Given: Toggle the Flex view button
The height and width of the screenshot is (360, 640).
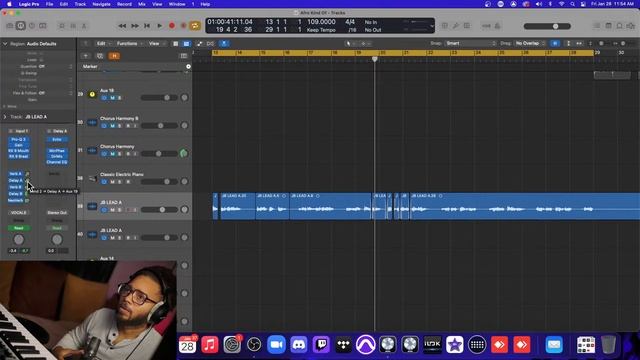Looking at the screenshot, I should tap(211, 43).
